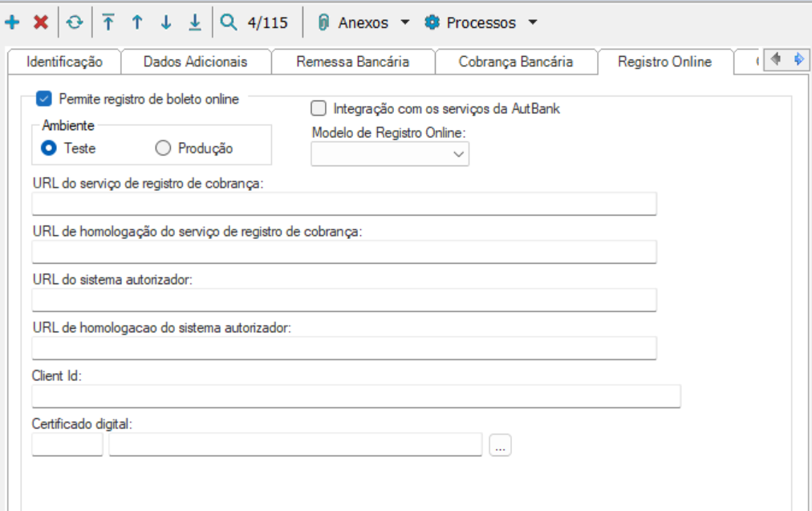Open the Anexos dropdown arrow
The height and width of the screenshot is (511, 812).
[405, 22]
